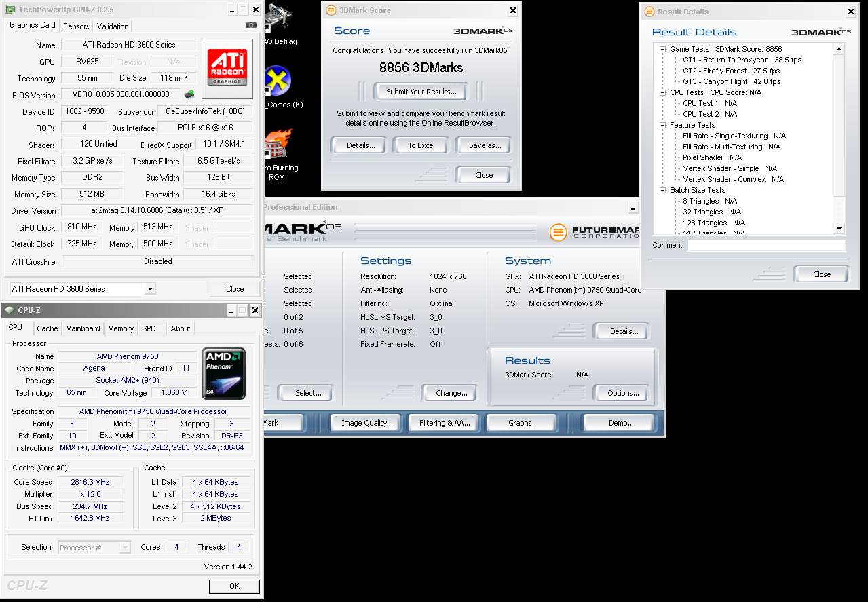Collapse the Batch Size Tests tree node
868x602 pixels.
coord(662,190)
